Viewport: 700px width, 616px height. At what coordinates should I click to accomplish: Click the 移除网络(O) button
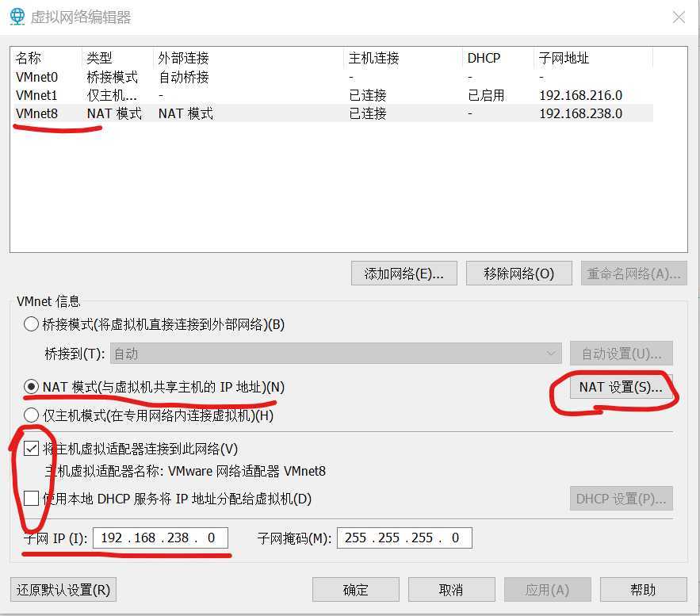point(518,274)
